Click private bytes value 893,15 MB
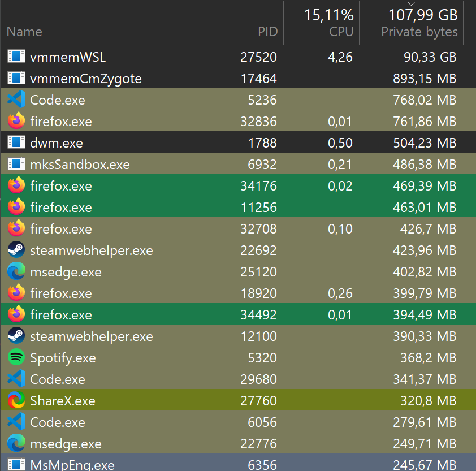 pos(425,79)
